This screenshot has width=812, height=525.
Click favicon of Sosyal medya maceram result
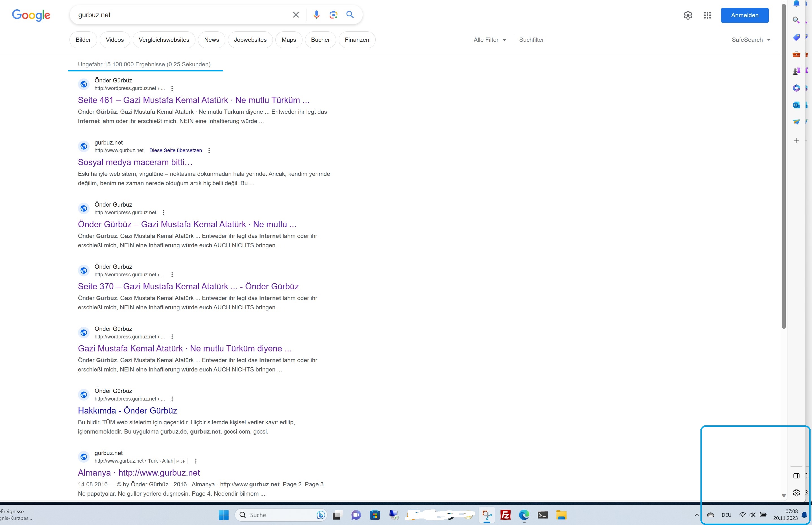pyautogui.click(x=84, y=146)
